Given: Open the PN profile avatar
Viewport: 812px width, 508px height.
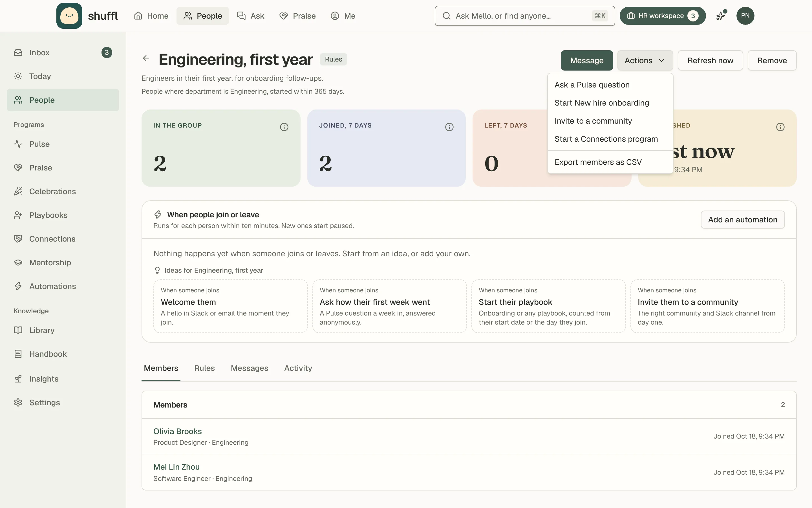Looking at the screenshot, I should 745,16.
